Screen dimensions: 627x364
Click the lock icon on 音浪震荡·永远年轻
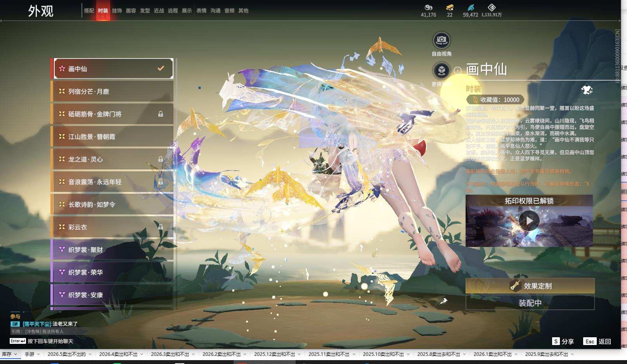tap(161, 182)
